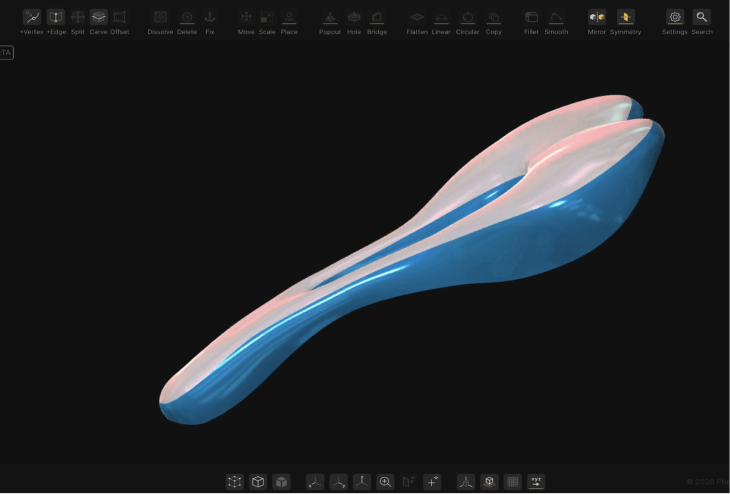
Task: Apply the Flatten tool
Action: pyautogui.click(x=417, y=18)
